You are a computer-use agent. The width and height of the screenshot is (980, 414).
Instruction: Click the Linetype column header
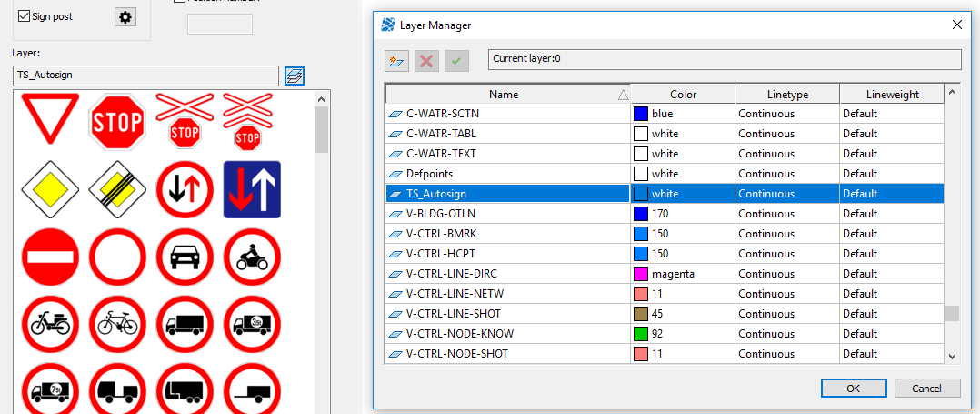786,95
